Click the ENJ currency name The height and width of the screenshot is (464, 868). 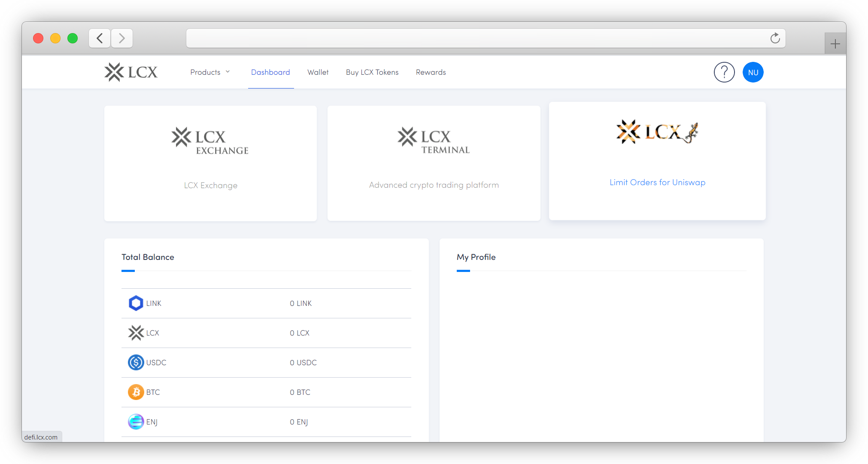[x=152, y=422]
